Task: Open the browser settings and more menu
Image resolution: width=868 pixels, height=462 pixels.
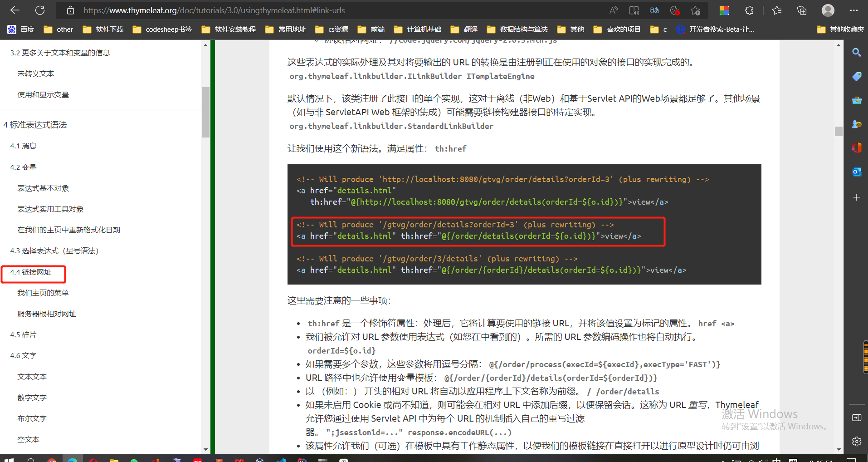Action: pos(854,10)
